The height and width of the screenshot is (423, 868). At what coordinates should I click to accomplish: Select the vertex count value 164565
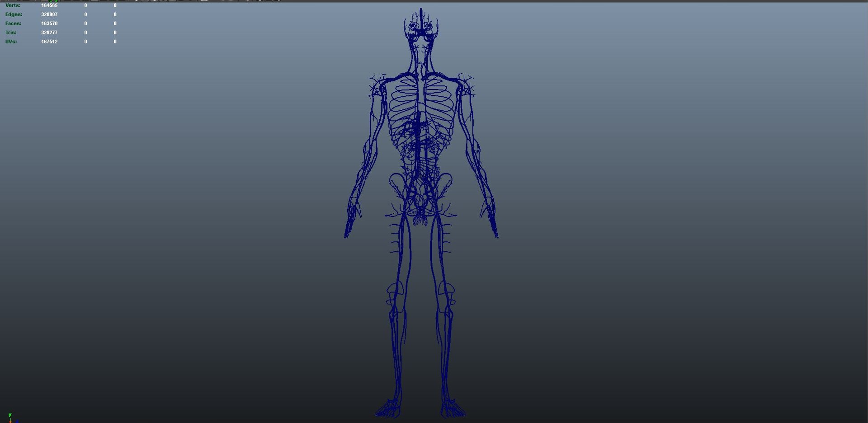point(49,5)
